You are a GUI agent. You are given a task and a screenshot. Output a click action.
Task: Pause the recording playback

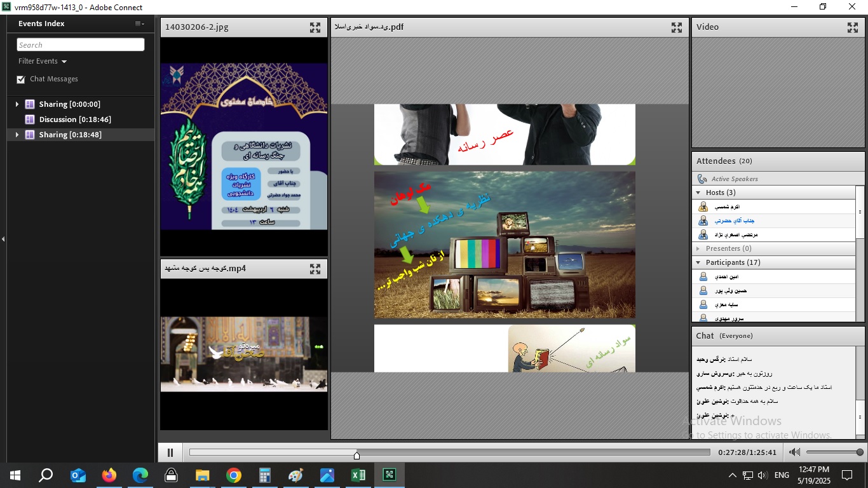tap(170, 452)
